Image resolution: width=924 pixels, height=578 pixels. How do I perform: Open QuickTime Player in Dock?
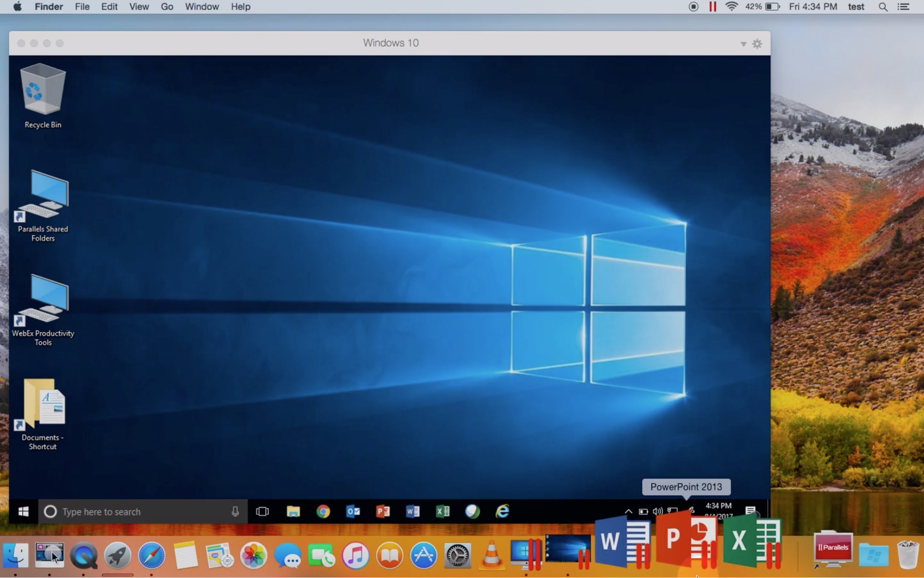click(x=84, y=555)
